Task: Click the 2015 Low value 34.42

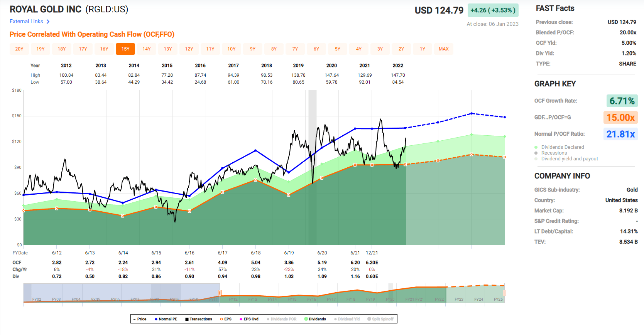Action: pos(167,82)
